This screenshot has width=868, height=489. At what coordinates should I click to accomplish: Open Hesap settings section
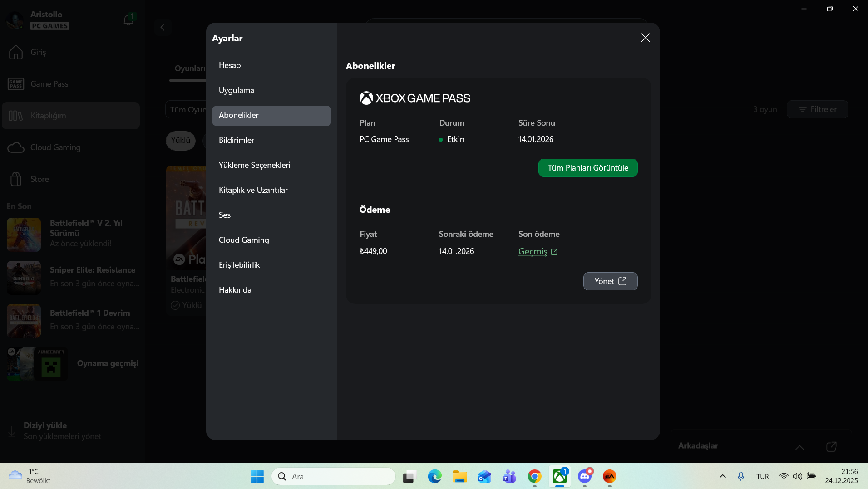point(271,65)
